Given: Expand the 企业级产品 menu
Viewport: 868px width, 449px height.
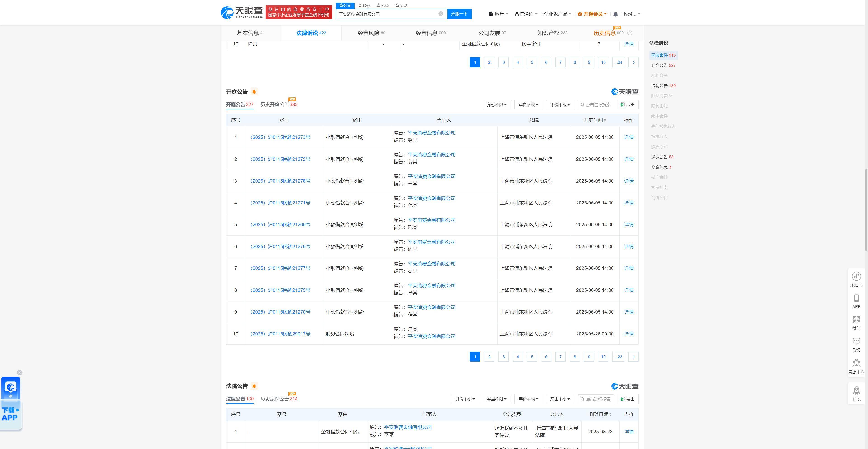Looking at the screenshot, I should click(557, 14).
